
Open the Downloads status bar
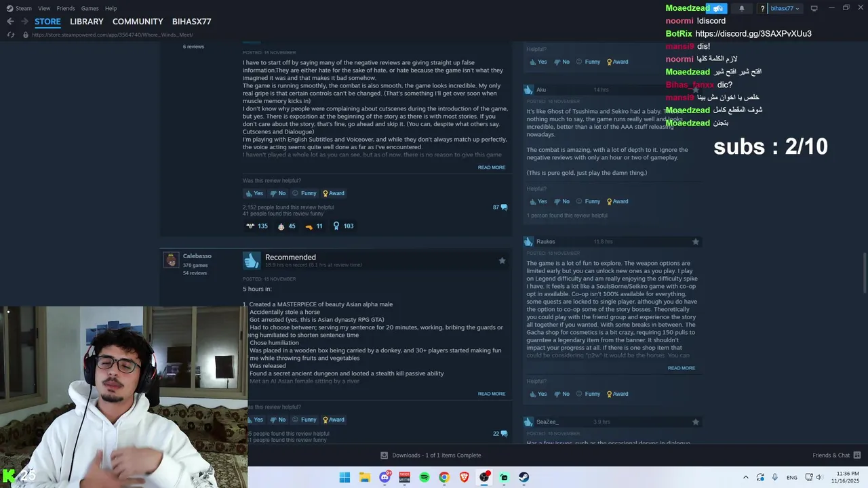431,455
